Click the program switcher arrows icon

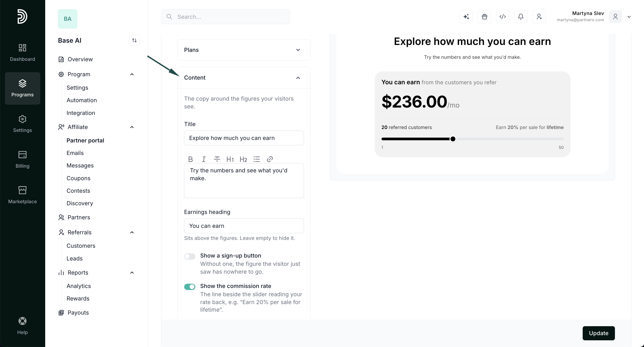pyautogui.click(x=134, y=40)
